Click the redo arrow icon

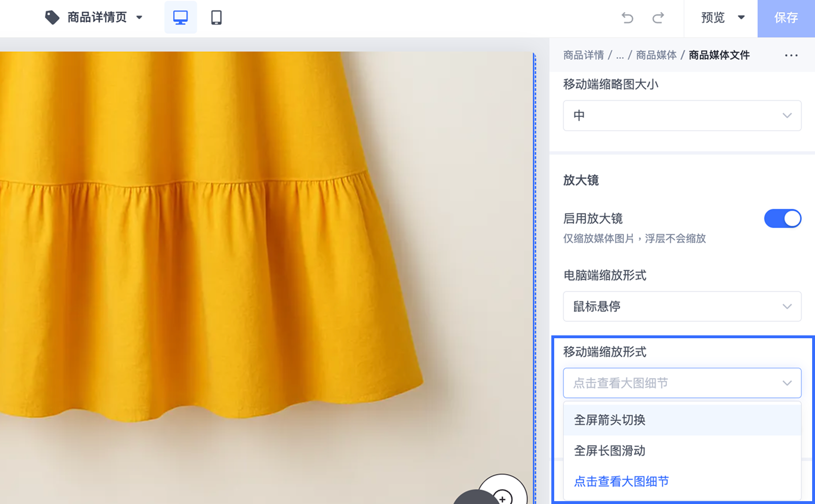point(658,18)
